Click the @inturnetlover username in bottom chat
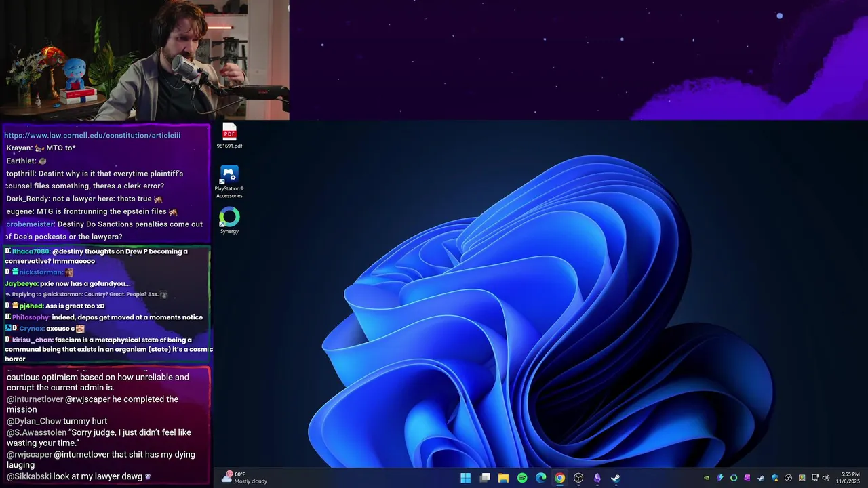 pyautogui.click(x=35, y=399)
